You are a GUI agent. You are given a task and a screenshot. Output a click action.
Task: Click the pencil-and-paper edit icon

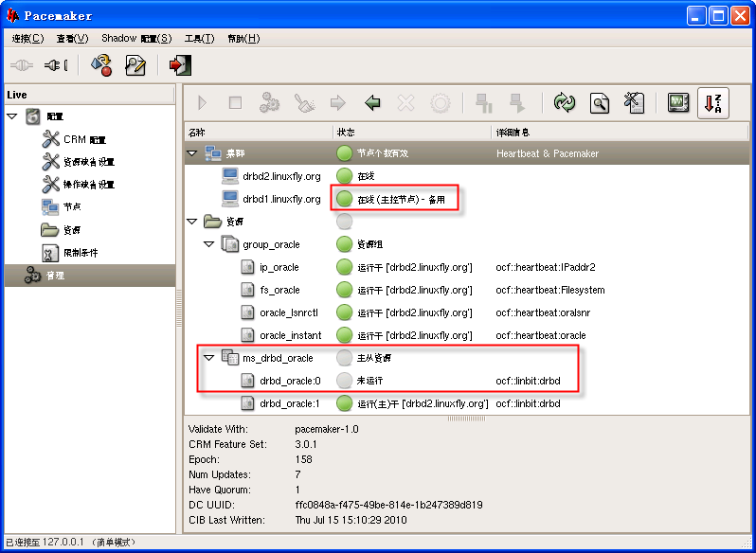pyautogui.click(x=135, y=65)
